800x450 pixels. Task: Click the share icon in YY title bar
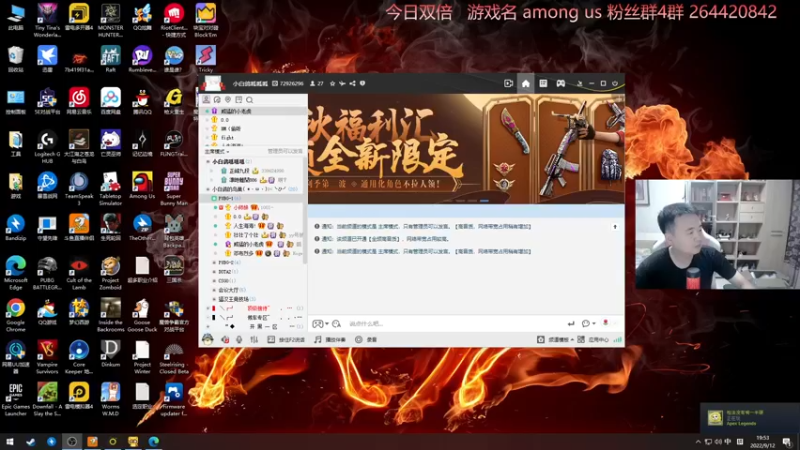pyautogui.click(x=352, y=83)
